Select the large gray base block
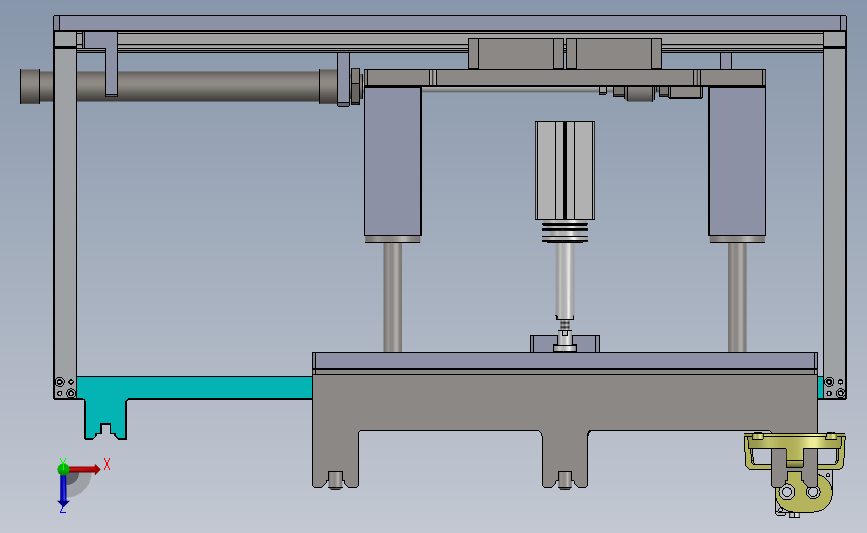 tap(565, 401)
